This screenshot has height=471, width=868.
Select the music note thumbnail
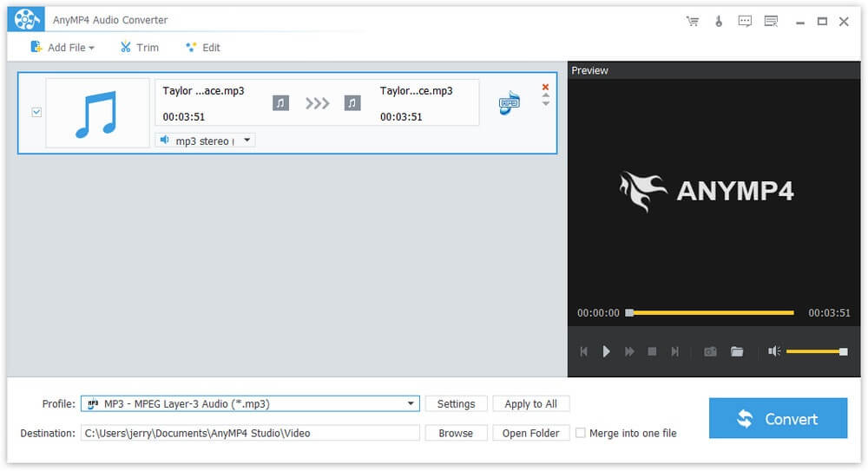click(97, 113)
